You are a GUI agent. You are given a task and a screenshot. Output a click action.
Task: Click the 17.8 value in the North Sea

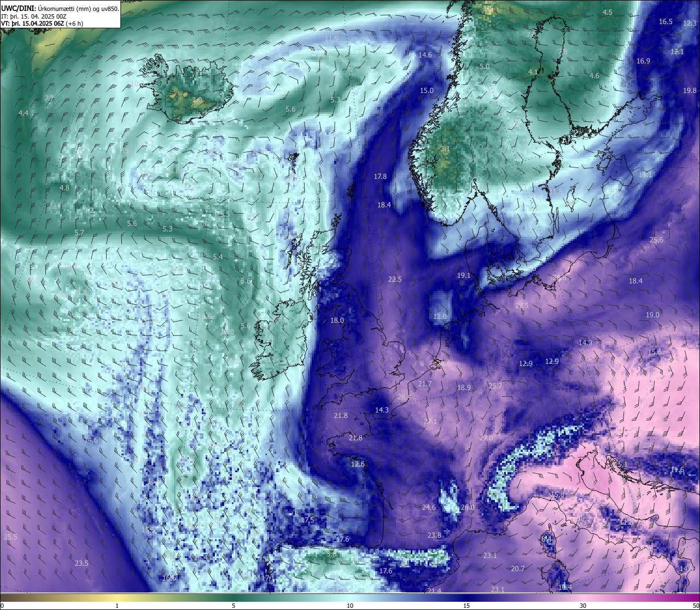[x=380, y=176]
